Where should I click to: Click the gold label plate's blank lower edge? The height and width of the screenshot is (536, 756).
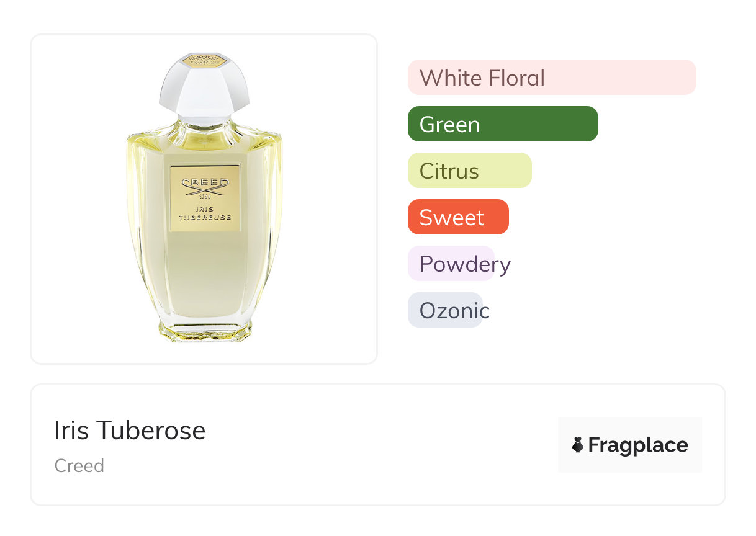tap(205, 226)
